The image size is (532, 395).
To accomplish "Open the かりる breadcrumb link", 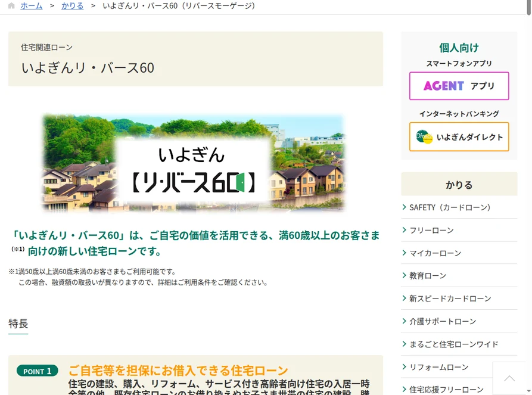I will point(72,6).
